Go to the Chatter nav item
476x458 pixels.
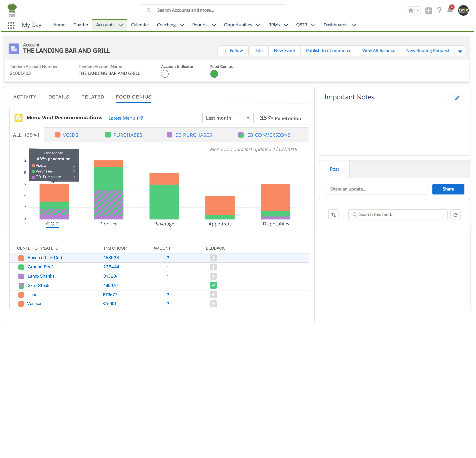pyautogui.click(x=81, y=25)
